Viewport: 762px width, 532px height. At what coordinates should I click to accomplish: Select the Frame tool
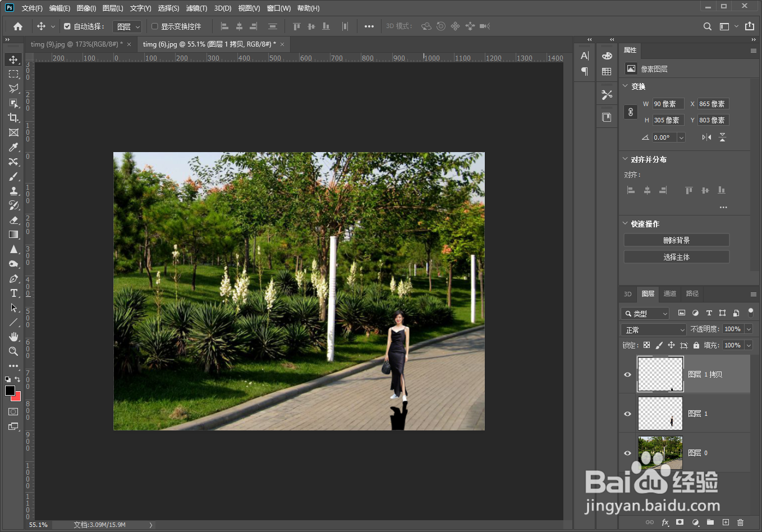pyautogui.click(x=13, y=132)
